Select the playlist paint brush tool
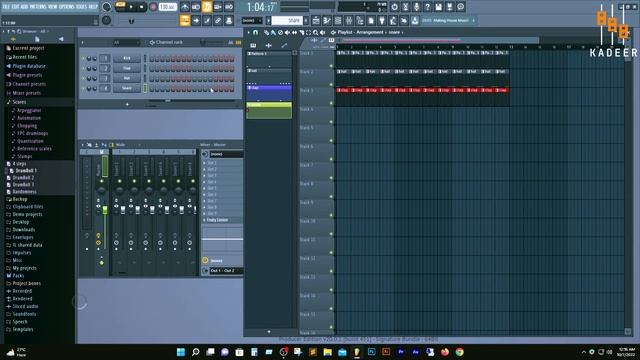640x360 pixels. click(273, 32)
